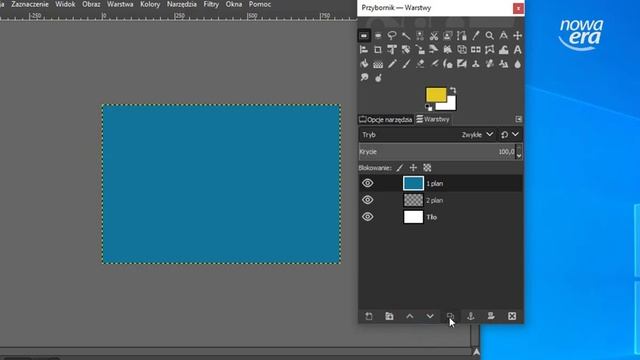Viewport: 640px width, 360px height.
Task: Lower the layer one step
Action: pos(430,316)
